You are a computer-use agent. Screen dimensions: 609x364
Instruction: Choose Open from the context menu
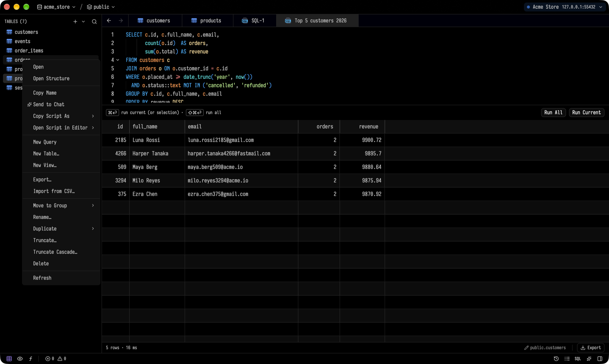62,67
